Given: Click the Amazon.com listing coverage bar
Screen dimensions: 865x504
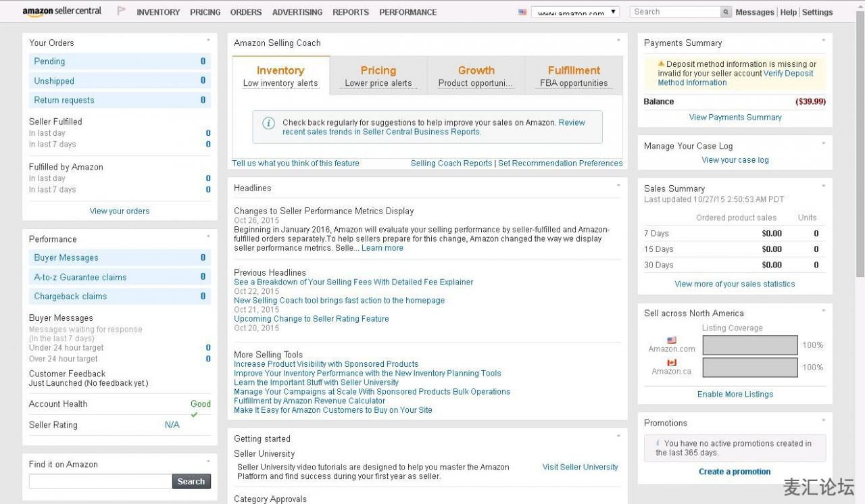Looking at the screenshot, I should click(750, 345).
